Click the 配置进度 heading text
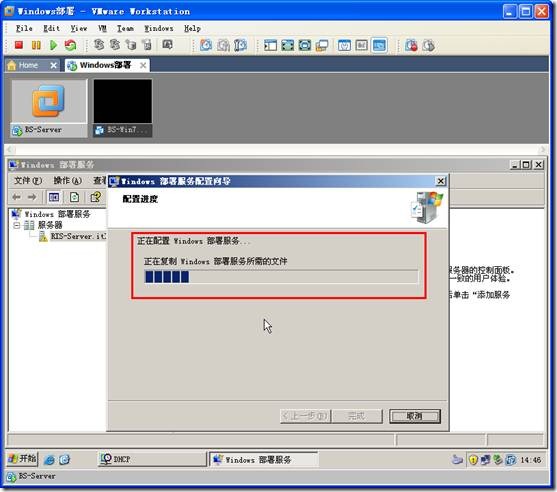This screenshot has height=492, width=557. click(x=140, y=199)
